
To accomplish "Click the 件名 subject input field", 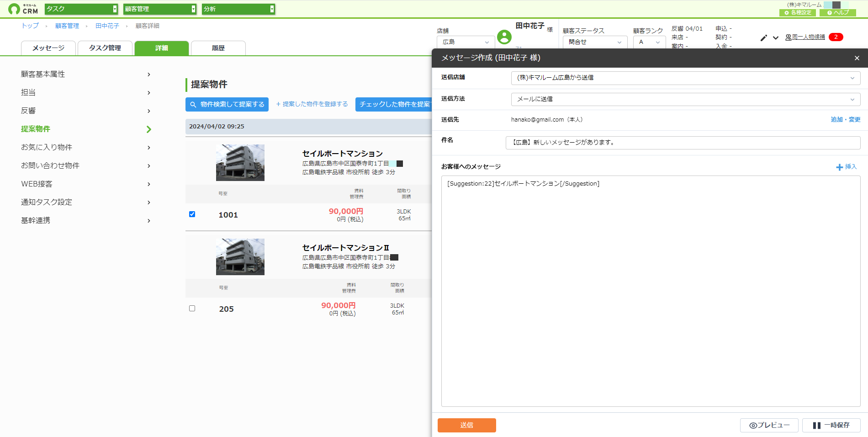I will tap(683, 143).
